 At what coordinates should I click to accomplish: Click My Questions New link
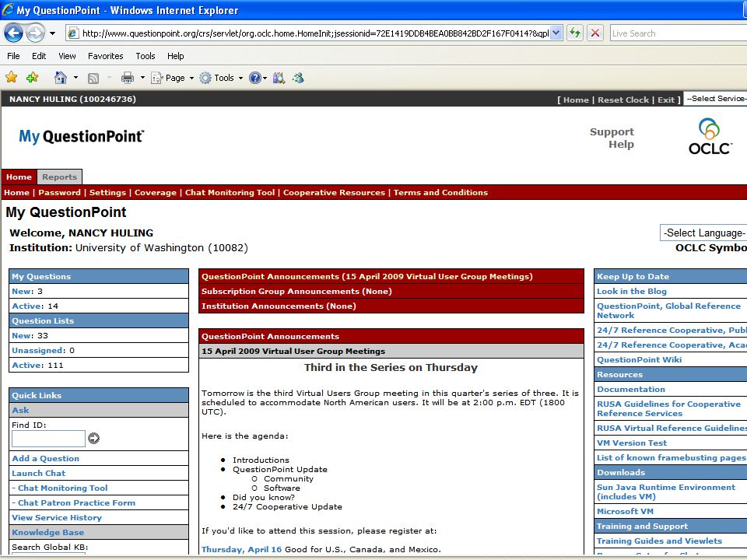(x=22, y=292)
